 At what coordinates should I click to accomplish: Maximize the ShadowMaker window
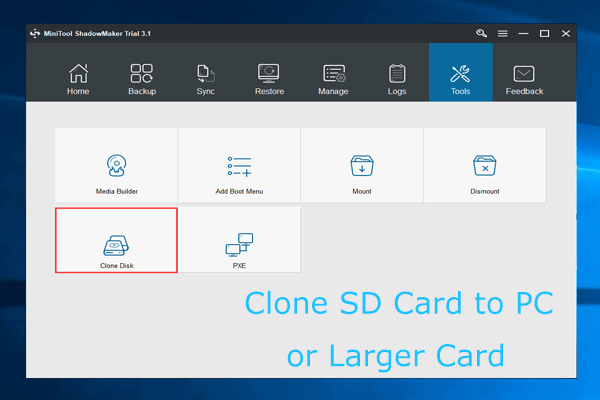pyautogui.click(x=545, y=34)
